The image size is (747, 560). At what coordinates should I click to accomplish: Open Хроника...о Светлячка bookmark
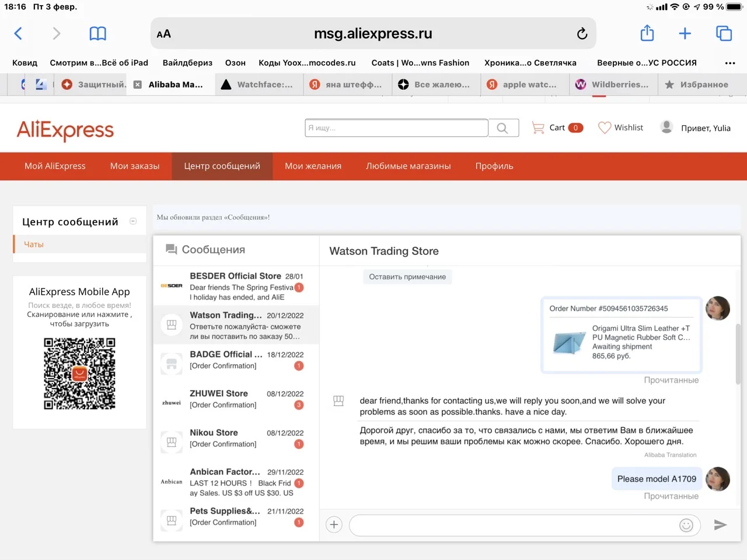point(530,63)
